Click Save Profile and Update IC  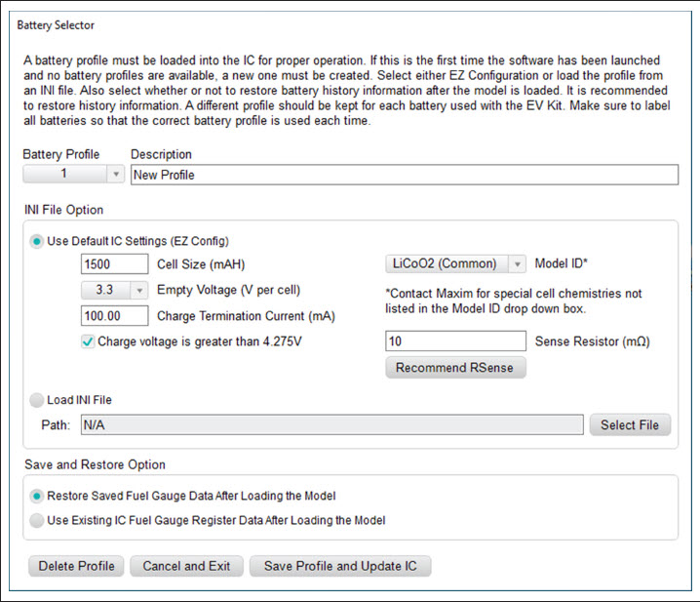[340, 566]
